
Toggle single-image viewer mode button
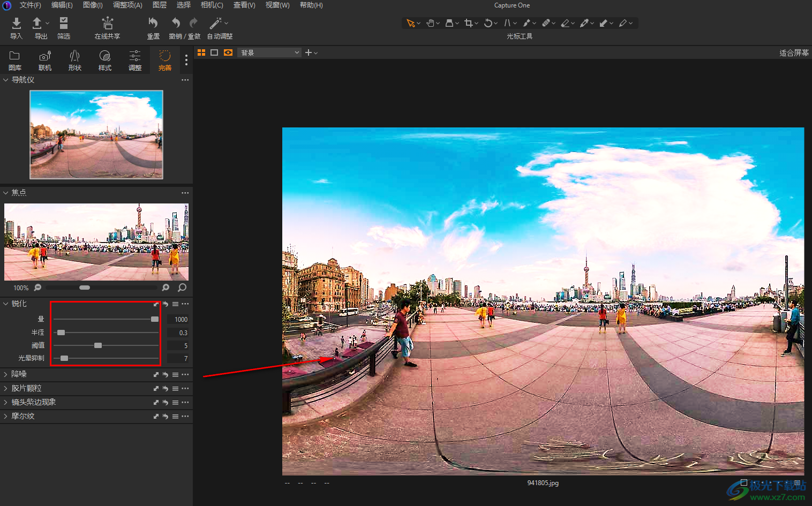[x=214, y=52]
